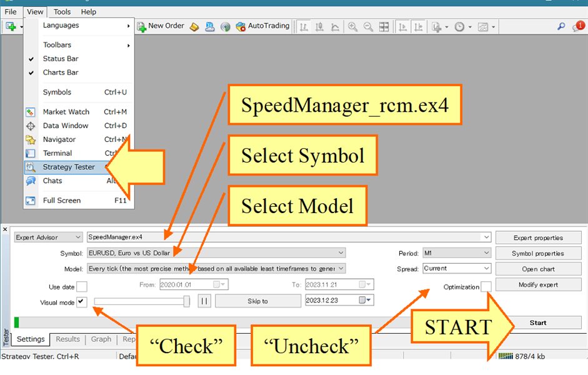
Task: Toggle the Optimization checkbox
Action: point(486,286)
